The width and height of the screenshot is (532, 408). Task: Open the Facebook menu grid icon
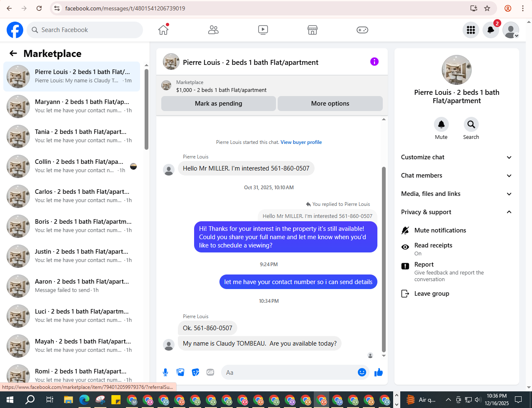click(471, 30)
